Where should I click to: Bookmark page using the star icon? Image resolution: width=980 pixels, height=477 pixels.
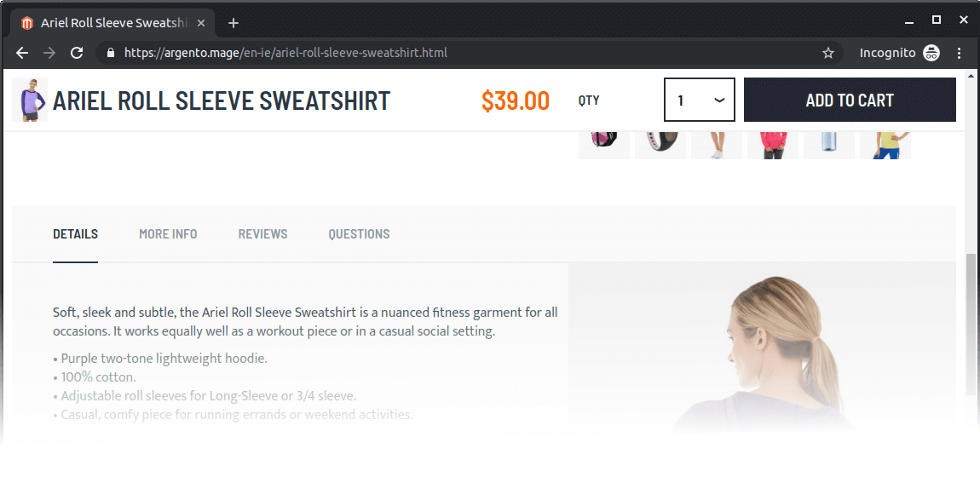[x=828, y=53]
